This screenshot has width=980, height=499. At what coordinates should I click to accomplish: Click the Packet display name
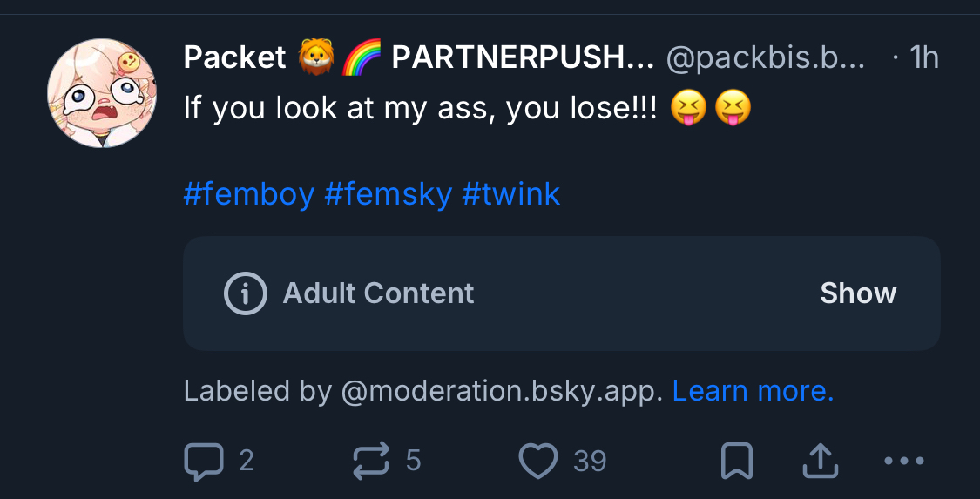[x=234, y=58]
